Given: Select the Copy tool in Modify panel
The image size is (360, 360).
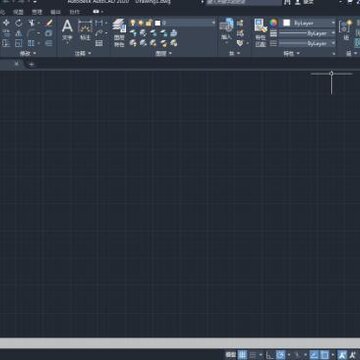Looking at the screenshot, I should pos(6,33).
